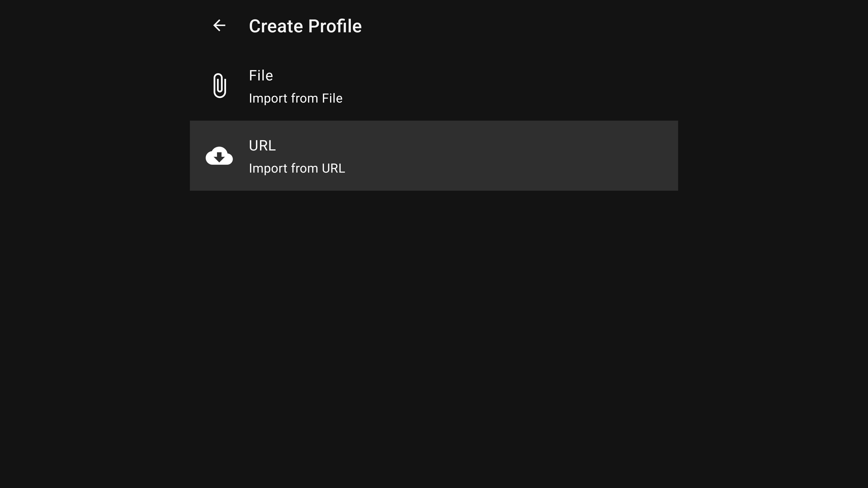Click the "File" option title
The width and height of the screenshot is (868, 488).
click(x=261, y=75)
